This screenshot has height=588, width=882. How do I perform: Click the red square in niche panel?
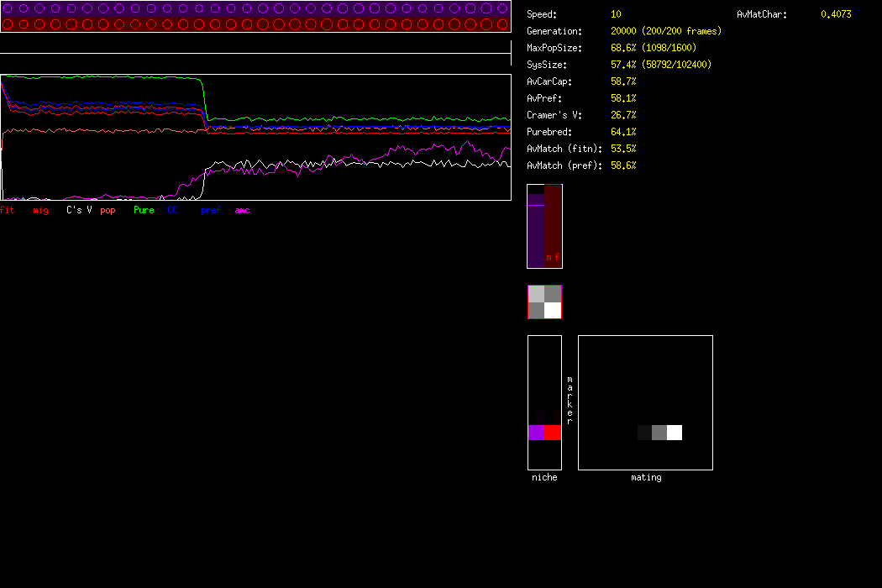553,433
